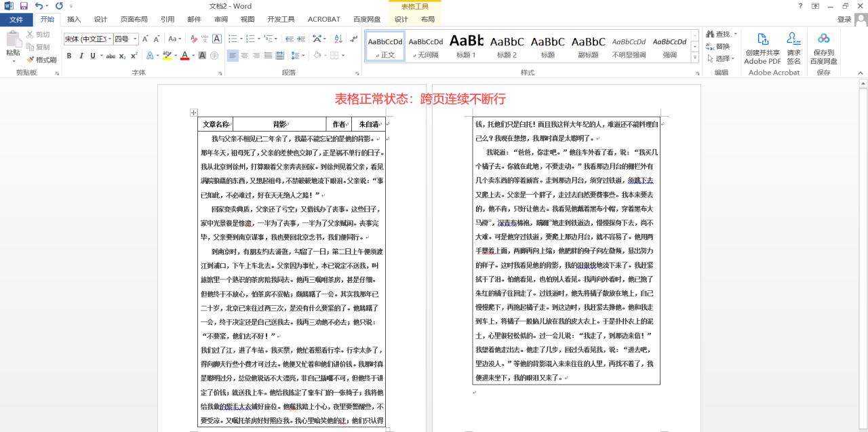Image resolution: width=868 pixels, height=432 pixels.
Task: Undo the last action
Action: [x=39, y=6]
